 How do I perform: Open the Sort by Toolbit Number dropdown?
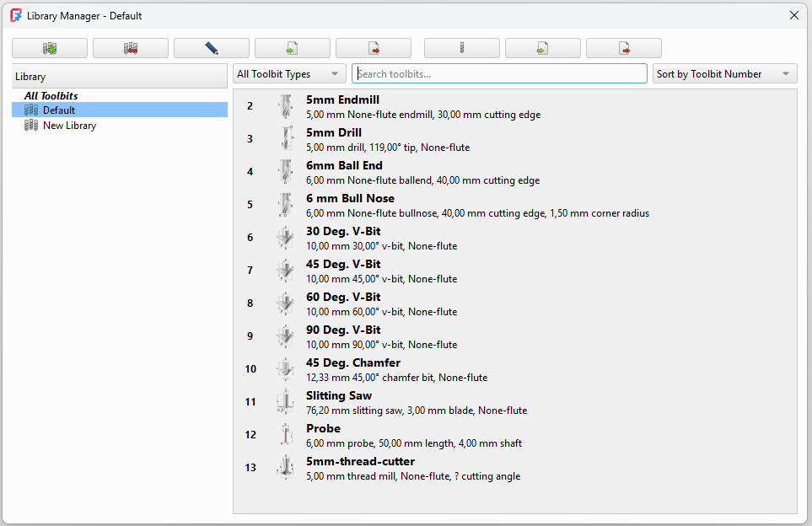tap(724, 74)
